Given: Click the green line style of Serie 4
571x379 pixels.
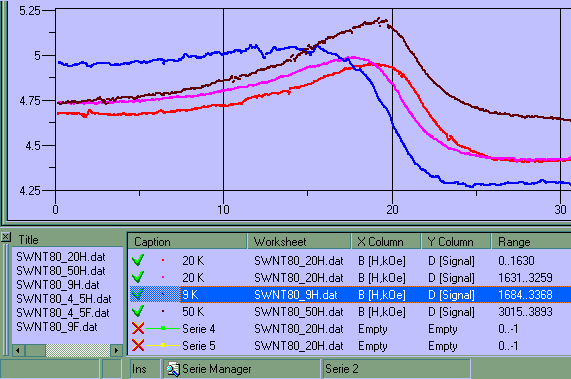Looking at the screenshot, I should tap(163, 328).
